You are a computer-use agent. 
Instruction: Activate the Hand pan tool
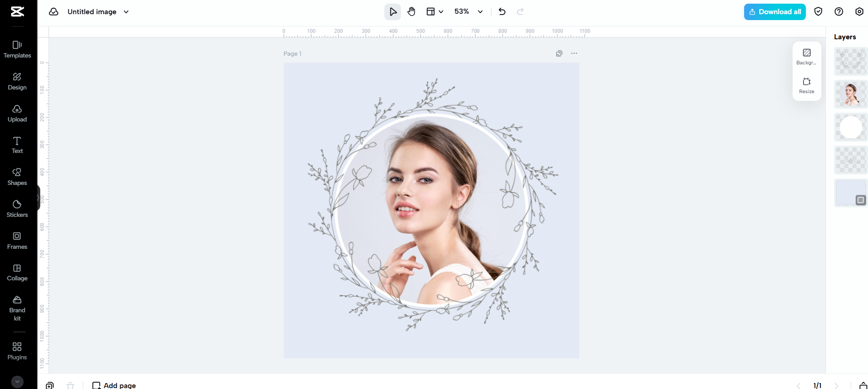point(411,12)
